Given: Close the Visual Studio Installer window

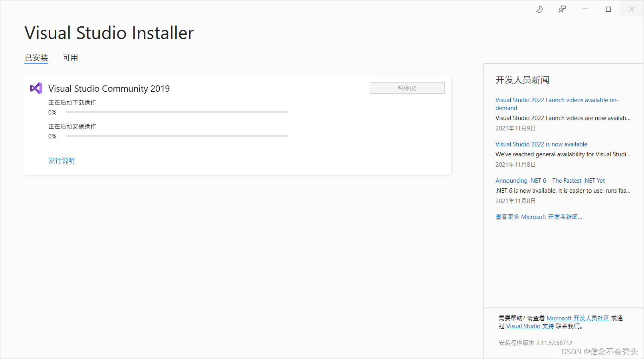Looking at the screenshot, I should click(632, 9).
